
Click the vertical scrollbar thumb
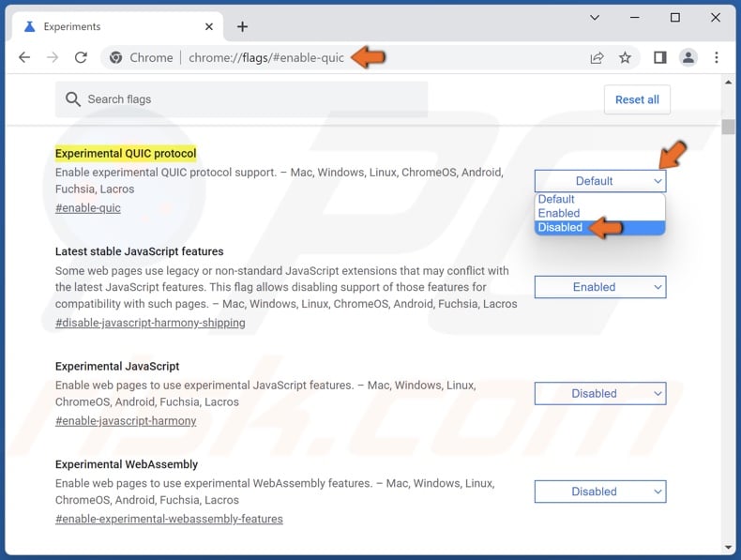[728, 127]
